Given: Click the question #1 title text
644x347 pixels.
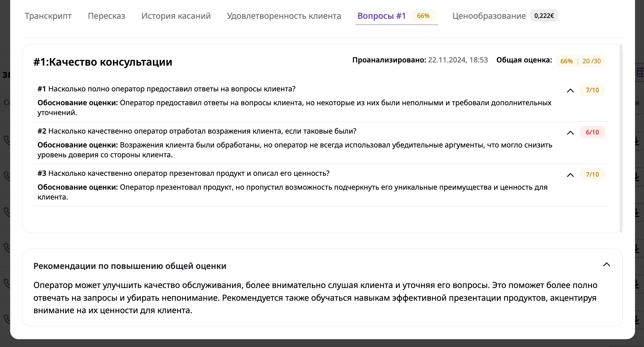Looking at the screenshot, I should (167, 89).
